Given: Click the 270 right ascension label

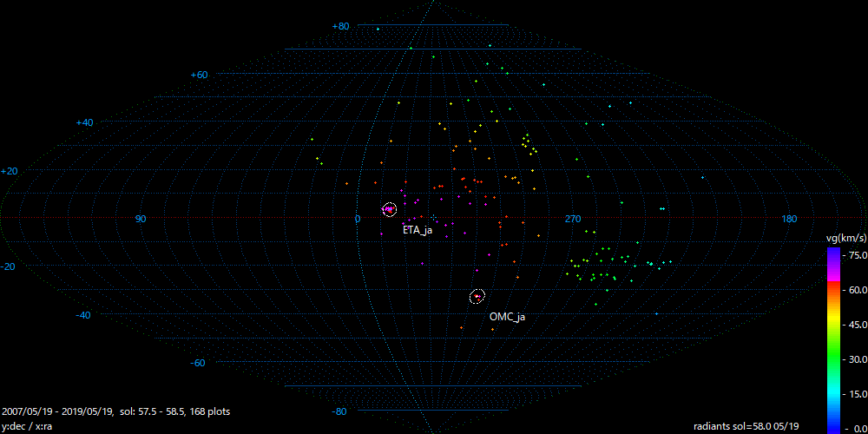Looking at the screenshot, I should click(572, 219).
